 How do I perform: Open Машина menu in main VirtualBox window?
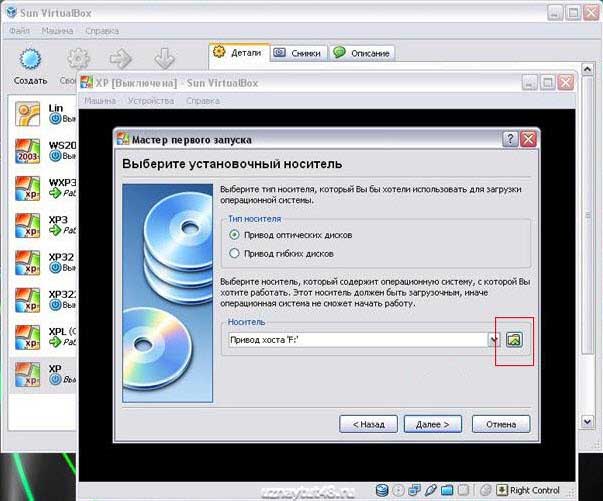57,30
